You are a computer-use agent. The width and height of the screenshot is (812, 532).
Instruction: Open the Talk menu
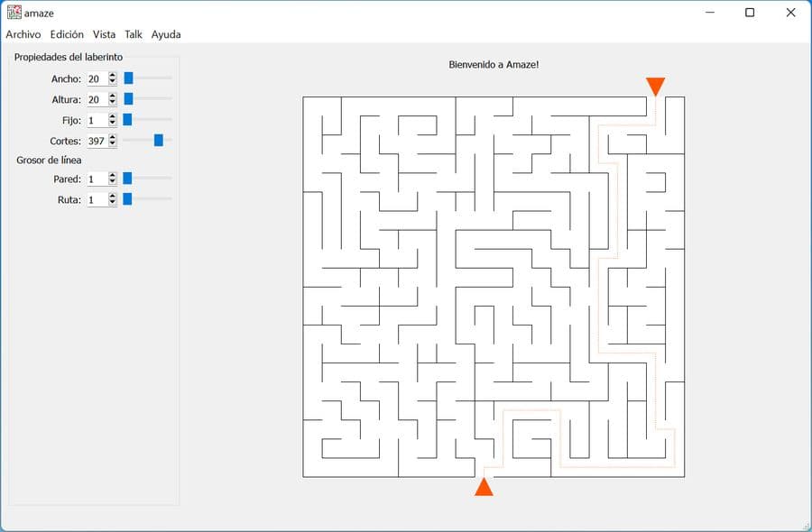(134, 34)
